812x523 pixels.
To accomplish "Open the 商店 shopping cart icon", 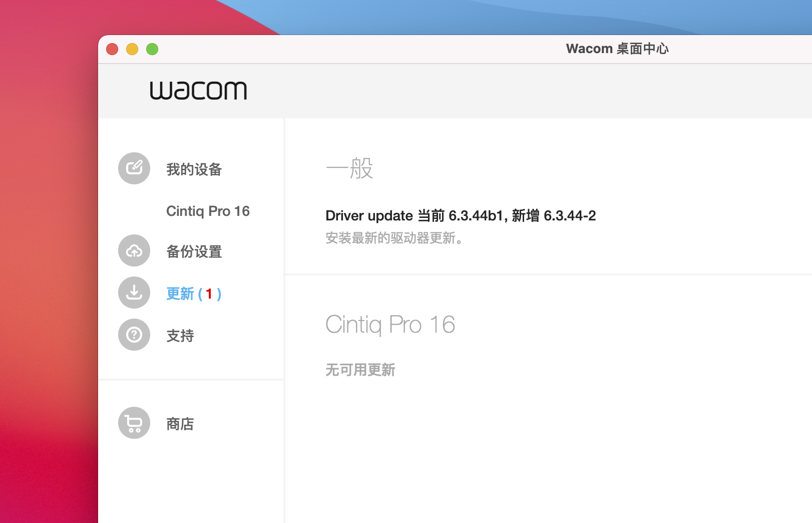I will click(x=134, y=423).
